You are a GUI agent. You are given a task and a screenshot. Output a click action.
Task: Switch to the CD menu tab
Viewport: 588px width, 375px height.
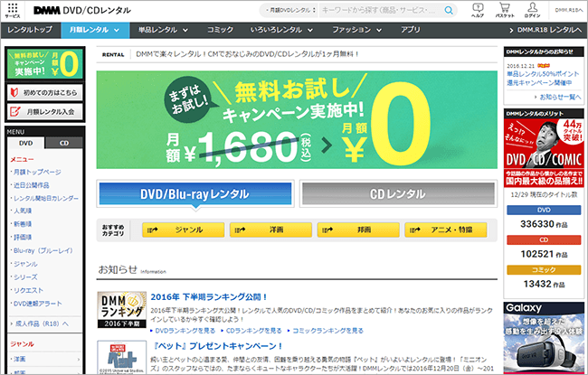64,143
